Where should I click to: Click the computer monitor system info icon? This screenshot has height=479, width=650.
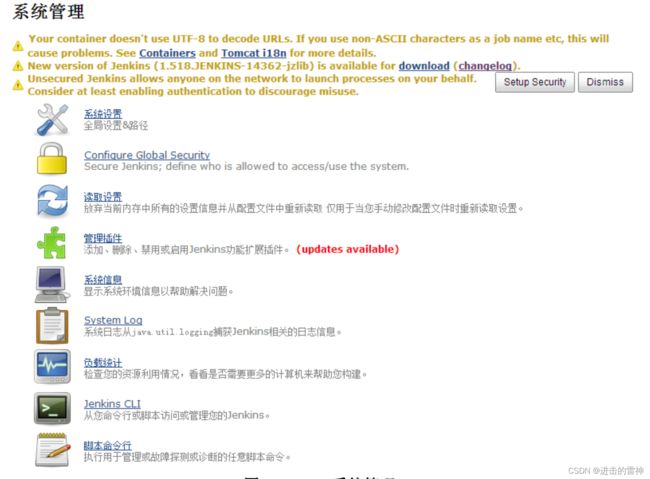pyautogui.click(x=52, y=284)
